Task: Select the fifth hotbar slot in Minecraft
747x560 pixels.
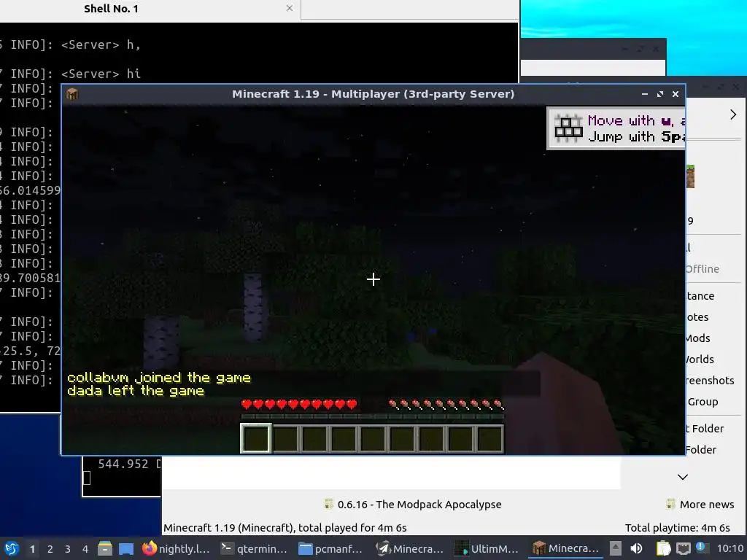Action: 373,438
